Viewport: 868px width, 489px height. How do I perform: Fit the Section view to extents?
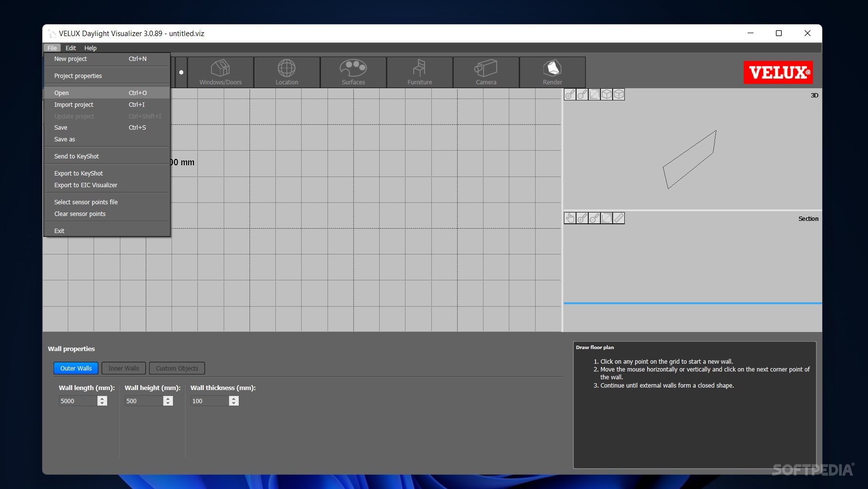click(606, 218)
